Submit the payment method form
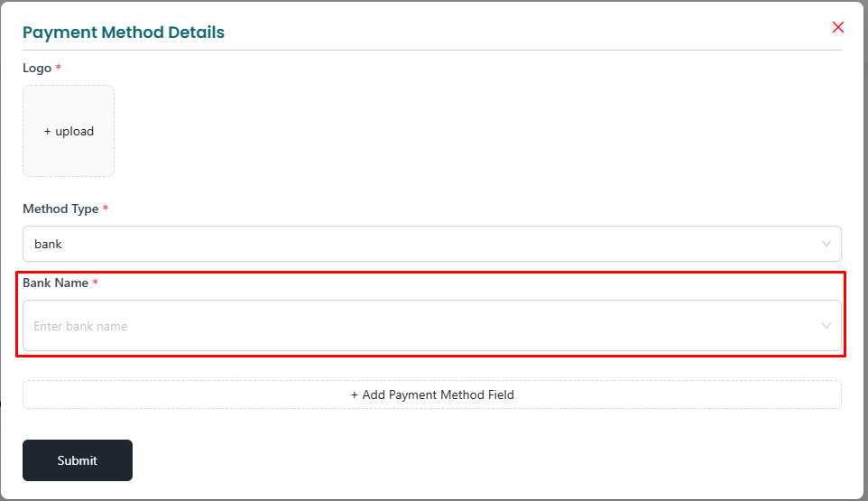 pos(78,460)
